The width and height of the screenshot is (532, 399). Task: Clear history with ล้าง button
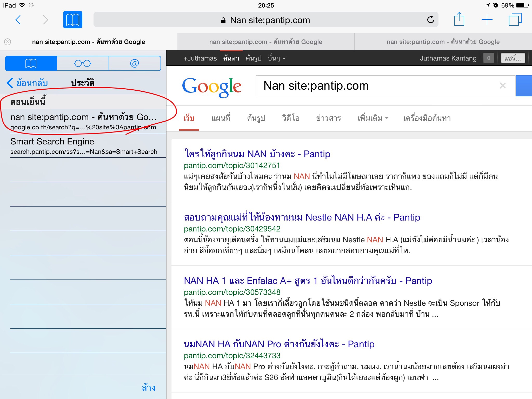(x=149, y=387)
